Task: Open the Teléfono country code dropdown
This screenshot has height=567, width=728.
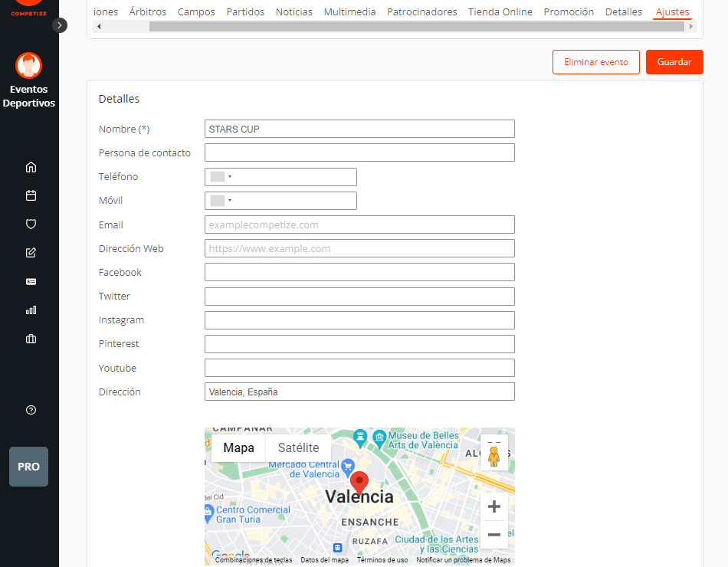Action: point(221,177)
